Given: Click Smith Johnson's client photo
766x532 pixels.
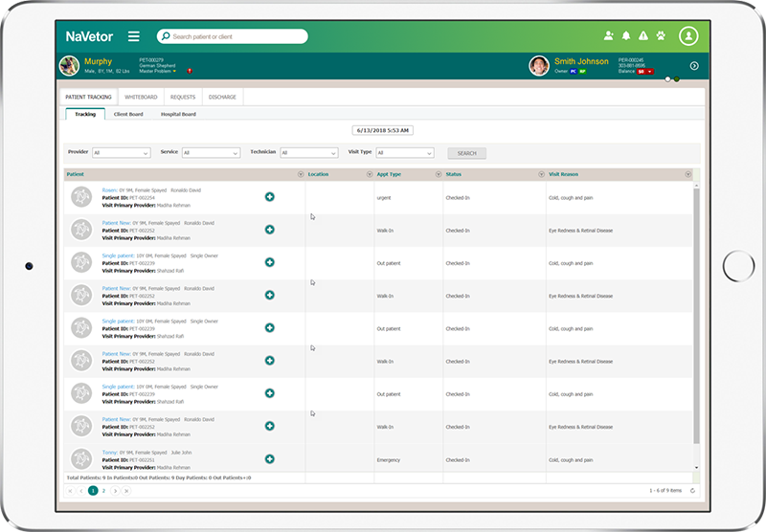Looking at the screenshot, I should point(539,66).
